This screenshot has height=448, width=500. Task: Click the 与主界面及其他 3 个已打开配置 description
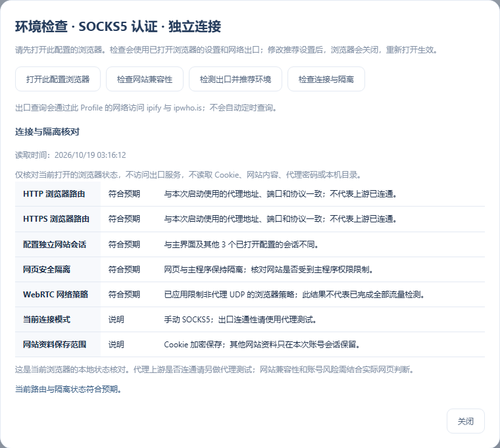[241, 245]
